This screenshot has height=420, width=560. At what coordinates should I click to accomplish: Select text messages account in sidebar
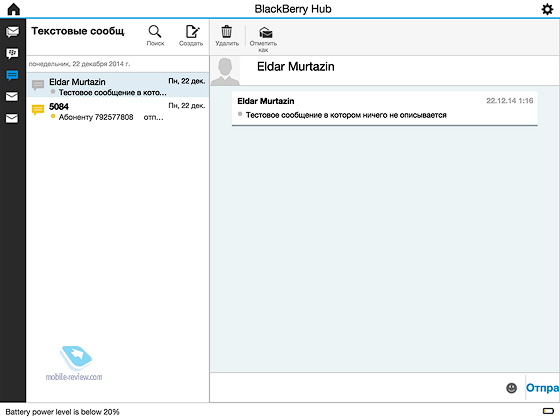coord(12,75)
